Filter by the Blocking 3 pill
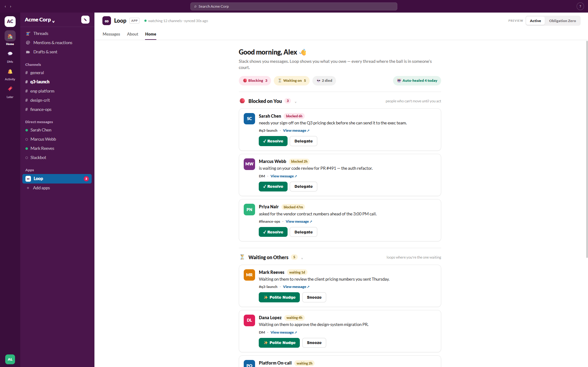The image size is (588, 367). coord(255,81)
